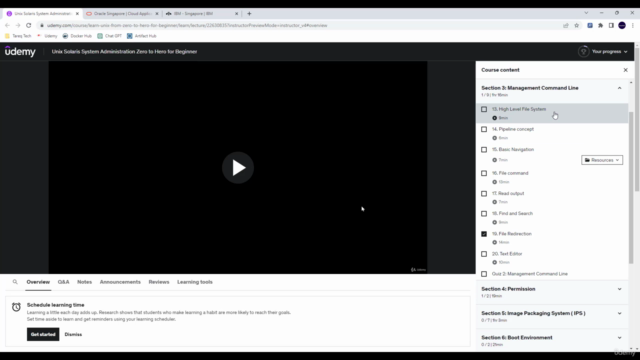Close the Oracle Singapore browser tab
Viewport: 640px width, 360px height.
157,13
